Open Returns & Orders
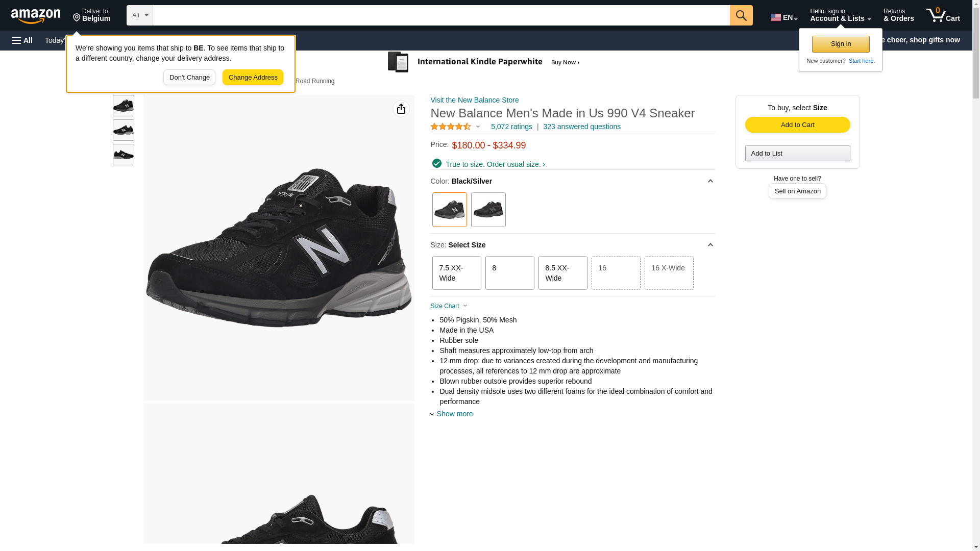 (x=898, y=15)
